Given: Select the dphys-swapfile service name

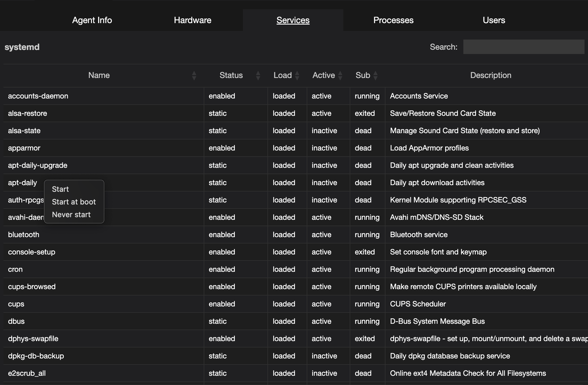Looking at the screenshot, I should (x=33, y=338).
